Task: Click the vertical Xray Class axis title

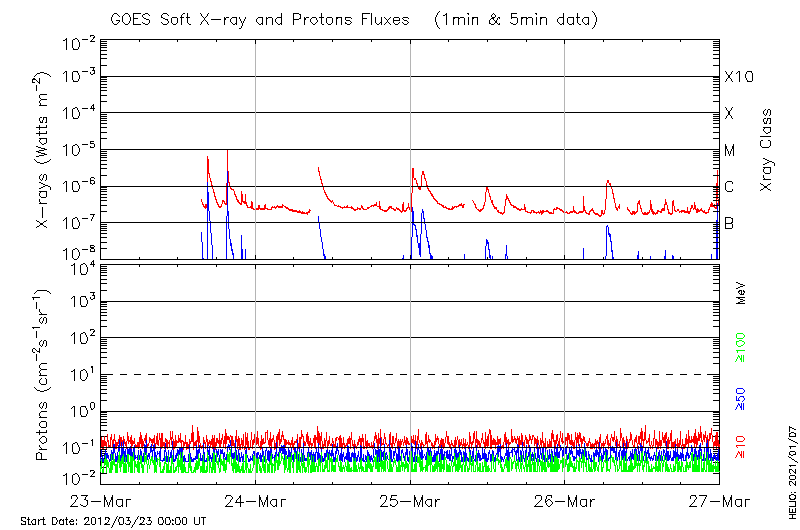Action: click(767, 149)
